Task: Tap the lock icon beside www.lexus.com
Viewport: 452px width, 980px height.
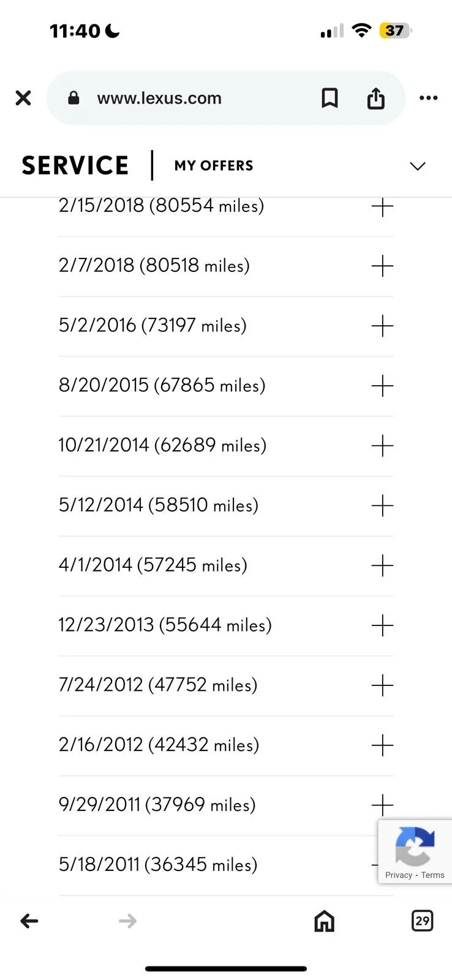Action: 73,98
